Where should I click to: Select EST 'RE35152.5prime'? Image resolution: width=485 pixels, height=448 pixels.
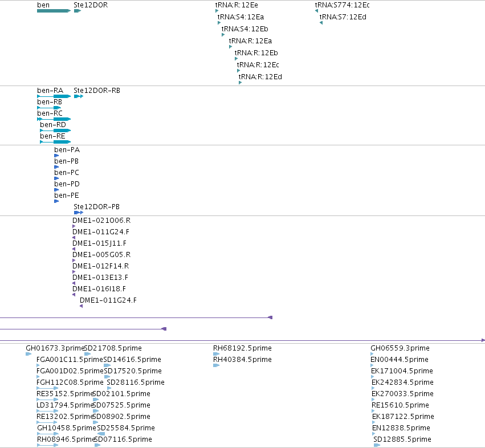(x=65, y=394)
